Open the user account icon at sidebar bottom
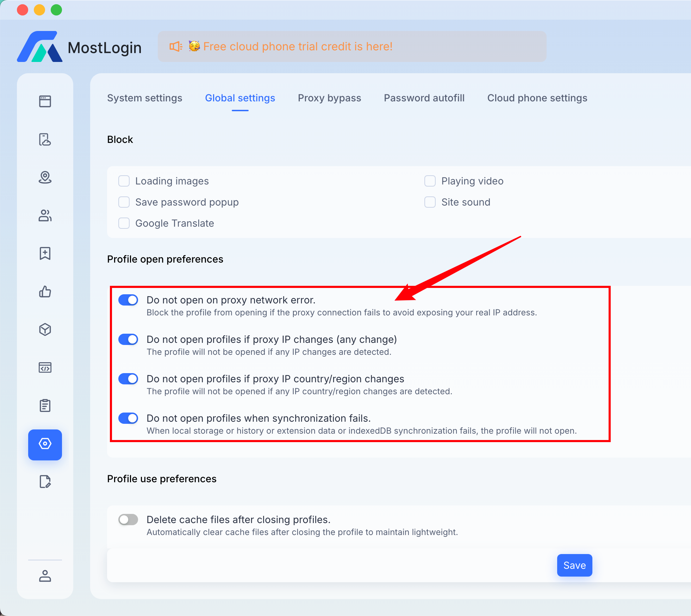 click(45, 576)
